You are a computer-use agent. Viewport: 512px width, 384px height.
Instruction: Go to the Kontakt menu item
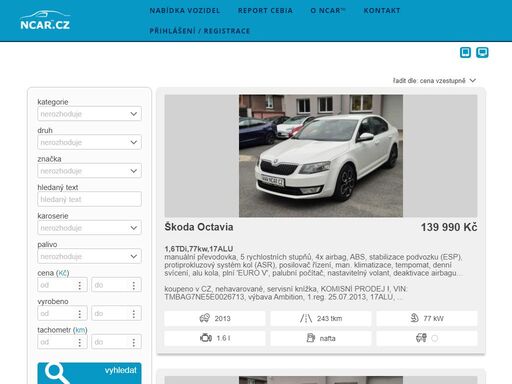pos(382,11)
